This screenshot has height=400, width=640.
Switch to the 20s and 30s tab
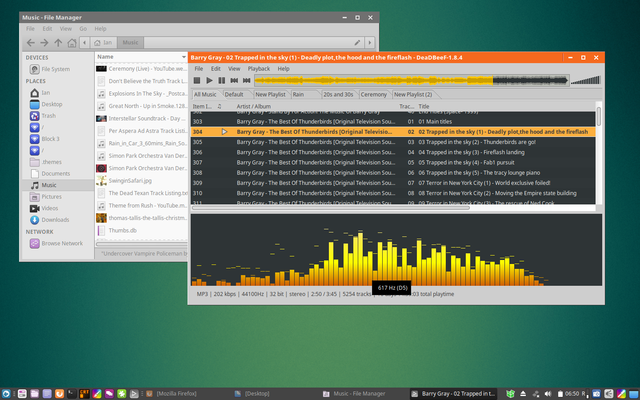click(x=338, y=94)
